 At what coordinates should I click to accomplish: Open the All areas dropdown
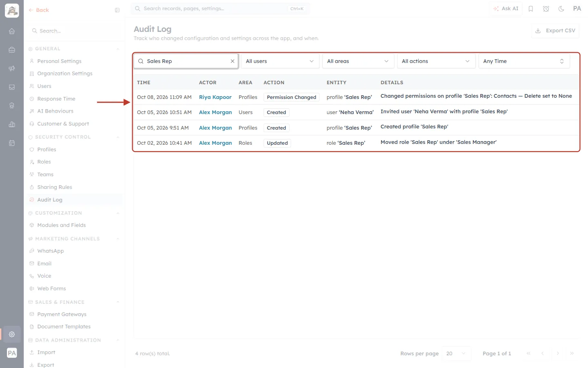(x=358, y=61)
